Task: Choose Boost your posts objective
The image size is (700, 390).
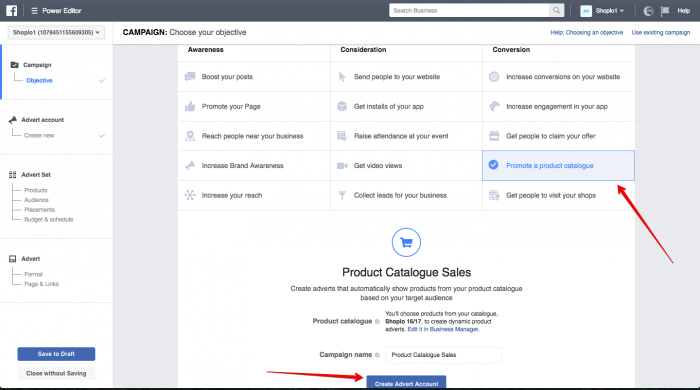Action: coord(254,77)
